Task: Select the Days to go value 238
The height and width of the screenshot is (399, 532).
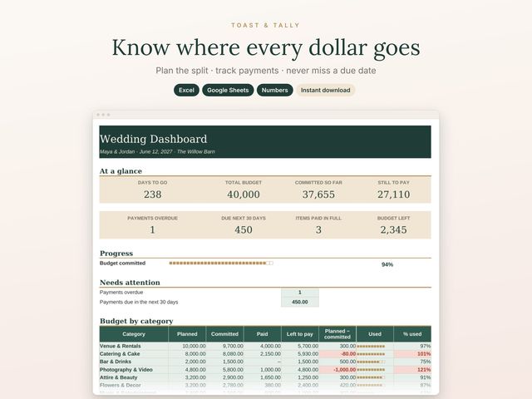Action: point(152,195)
